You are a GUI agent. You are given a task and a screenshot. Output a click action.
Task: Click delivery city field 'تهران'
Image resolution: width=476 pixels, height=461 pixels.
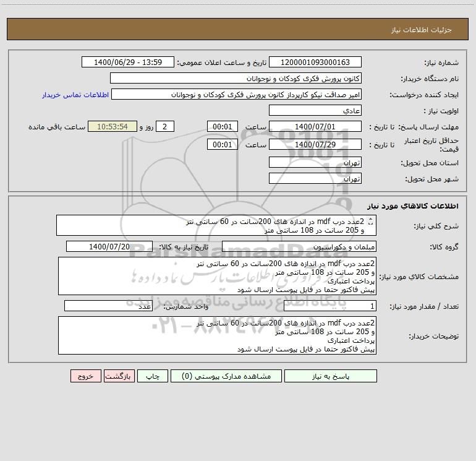(315, 178)
